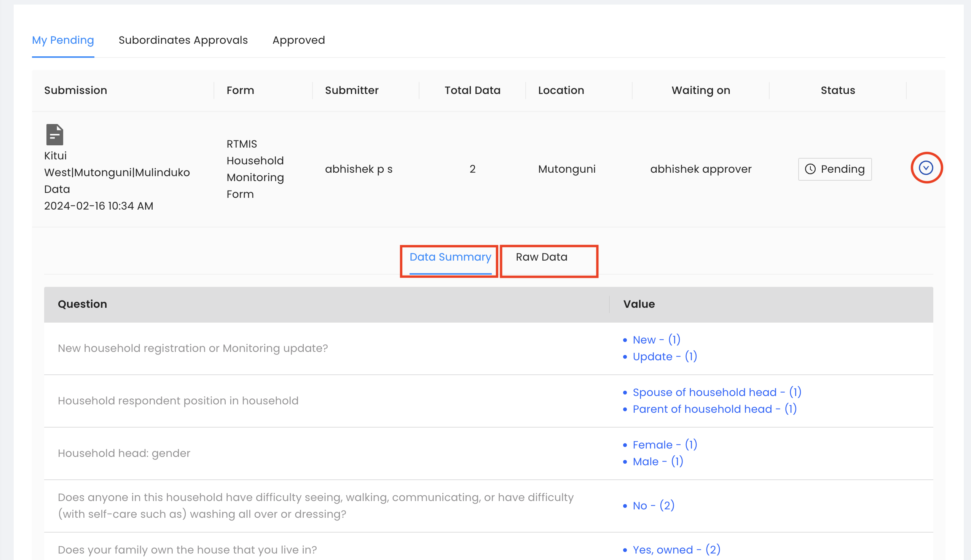The width and height of the screenshot is (971, 560).
Task: Click the family own the house question
Action: [x=187, y=550]
